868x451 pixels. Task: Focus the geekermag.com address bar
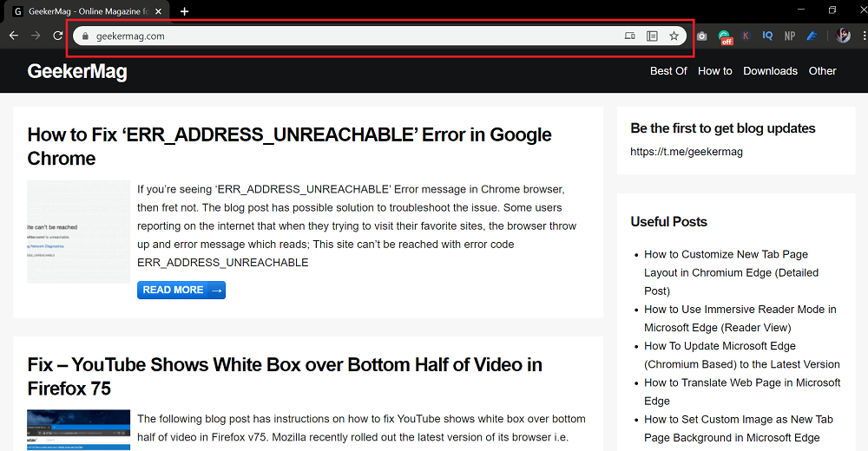379,36
